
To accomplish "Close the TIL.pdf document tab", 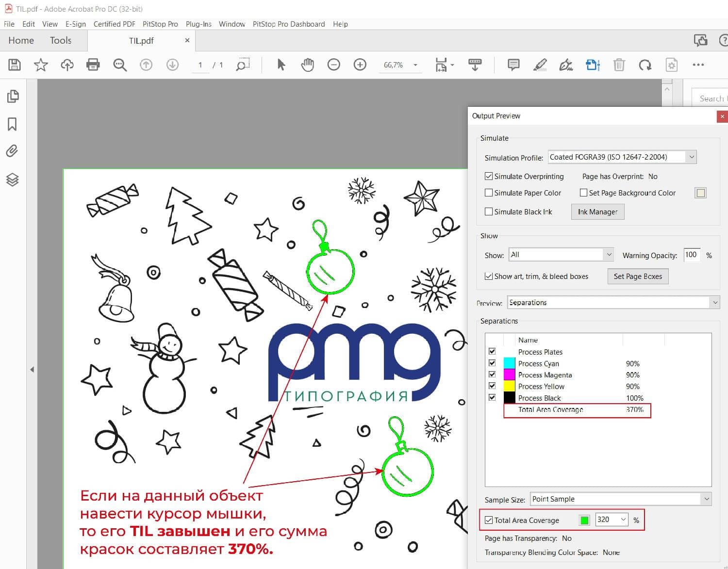I will 187,41.
